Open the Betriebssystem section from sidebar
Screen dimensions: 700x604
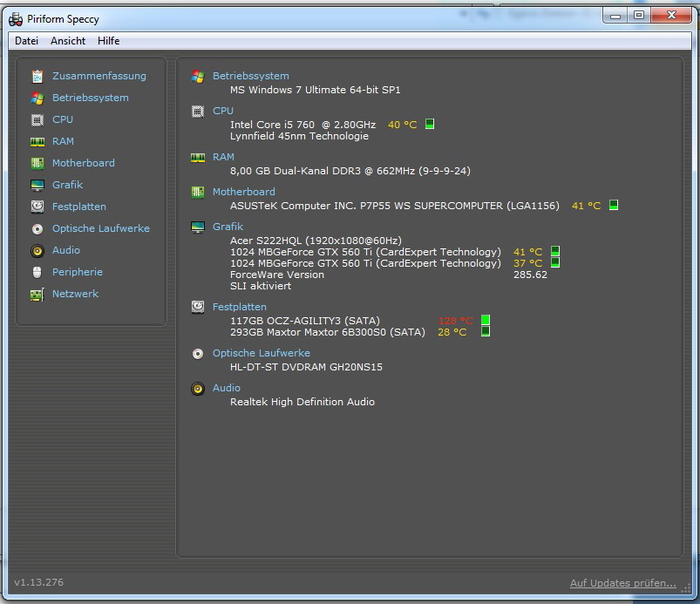tap(91, 98)
